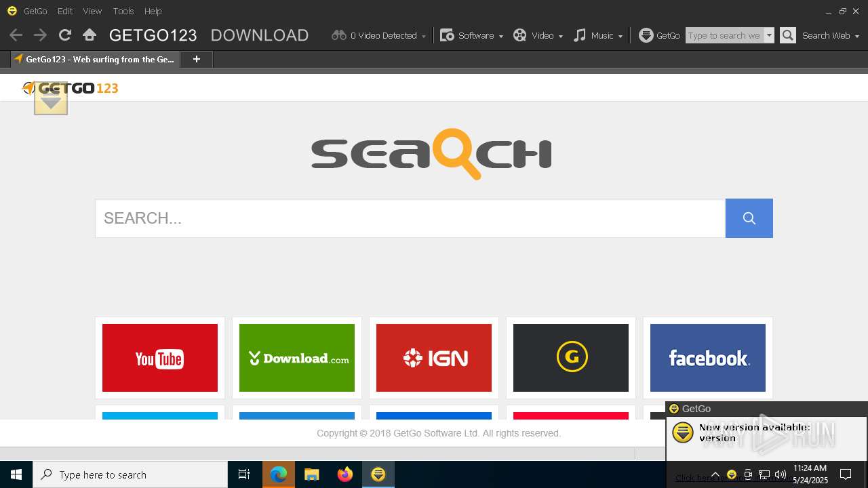Open the IGN shortcut tile
This screenshot has width=868, height=488.
tap(434, 358)
